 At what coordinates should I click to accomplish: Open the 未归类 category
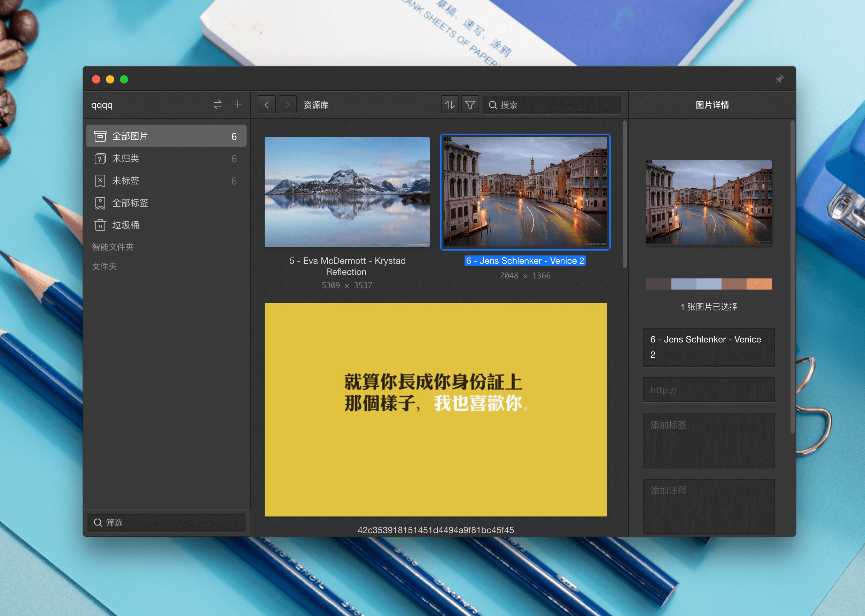pos(166,159)
